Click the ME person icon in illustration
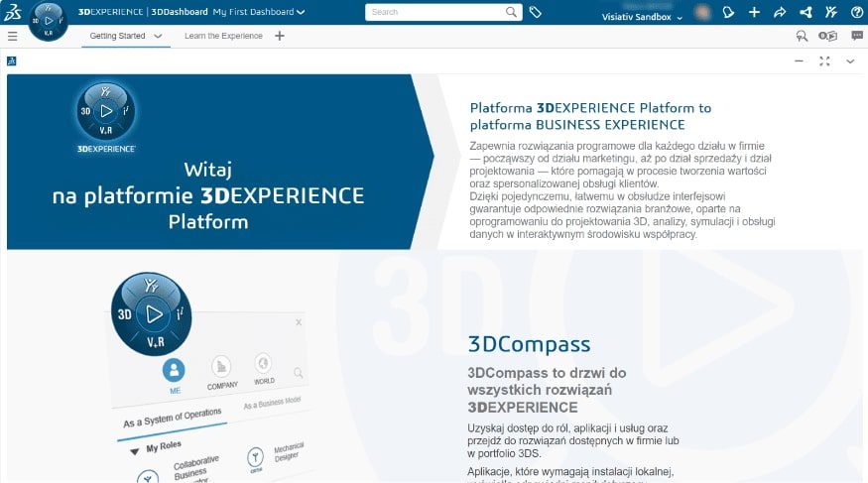The height and width of the screenshot is (483, 868). coord(174,370)
